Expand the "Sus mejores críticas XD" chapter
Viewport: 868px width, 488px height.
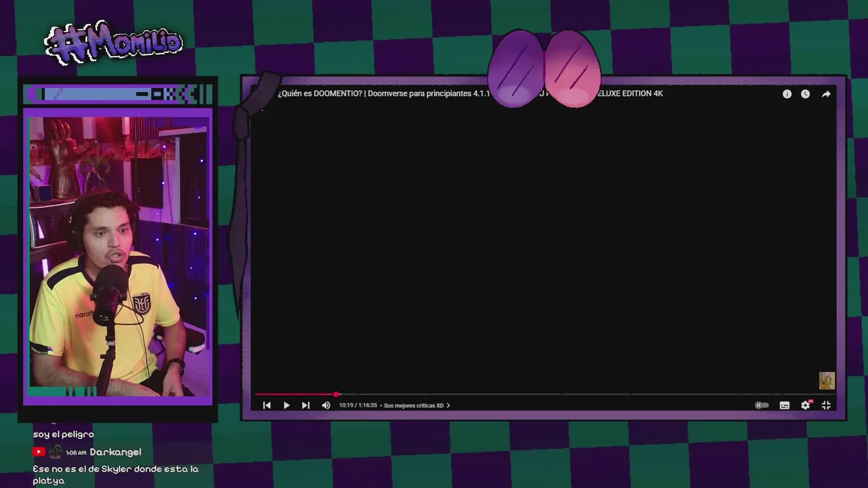[416, 405]
